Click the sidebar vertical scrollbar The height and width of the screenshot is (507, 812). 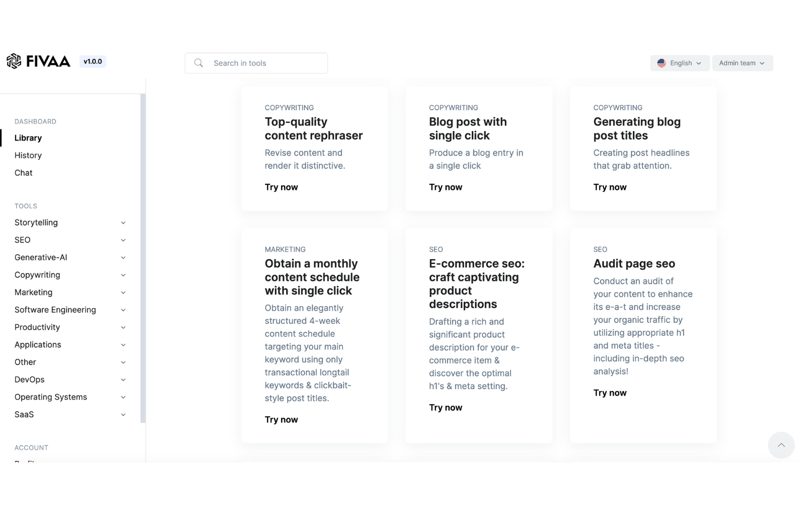[143, 258]
